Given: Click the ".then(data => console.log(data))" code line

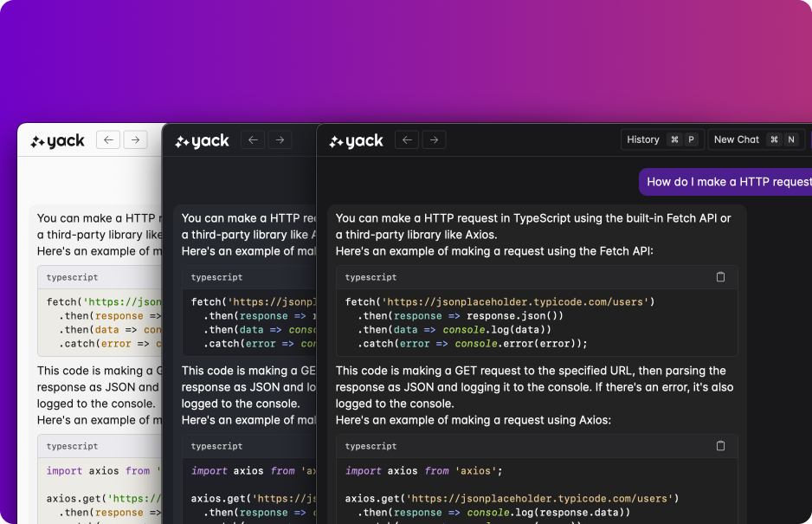Looking at the screenshot, I should (454, 330).
